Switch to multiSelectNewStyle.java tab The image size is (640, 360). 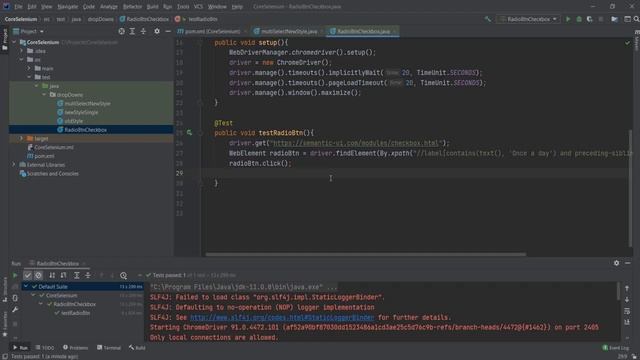289,31
